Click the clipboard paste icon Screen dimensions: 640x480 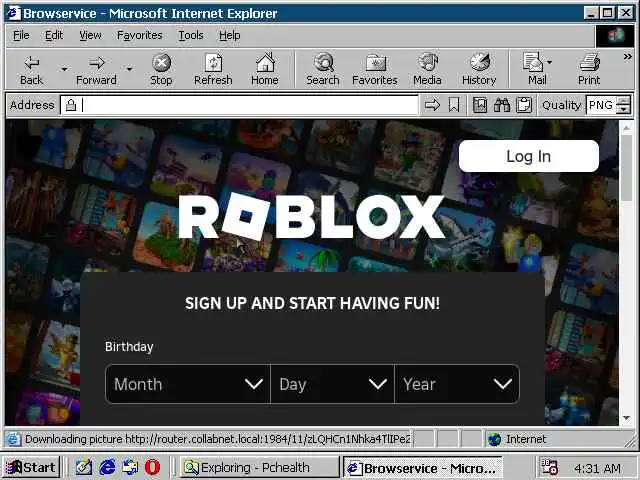524,105
